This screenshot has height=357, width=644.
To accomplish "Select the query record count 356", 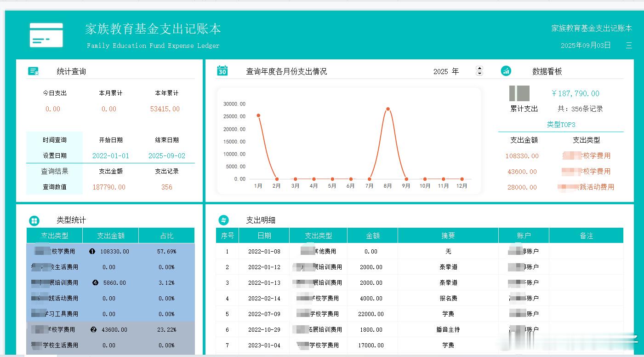I will (167, 187).
